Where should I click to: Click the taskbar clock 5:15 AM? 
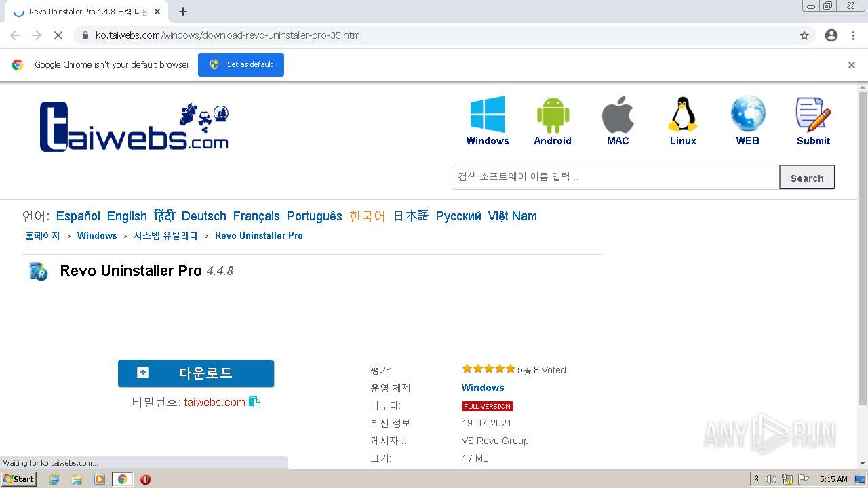833,479
